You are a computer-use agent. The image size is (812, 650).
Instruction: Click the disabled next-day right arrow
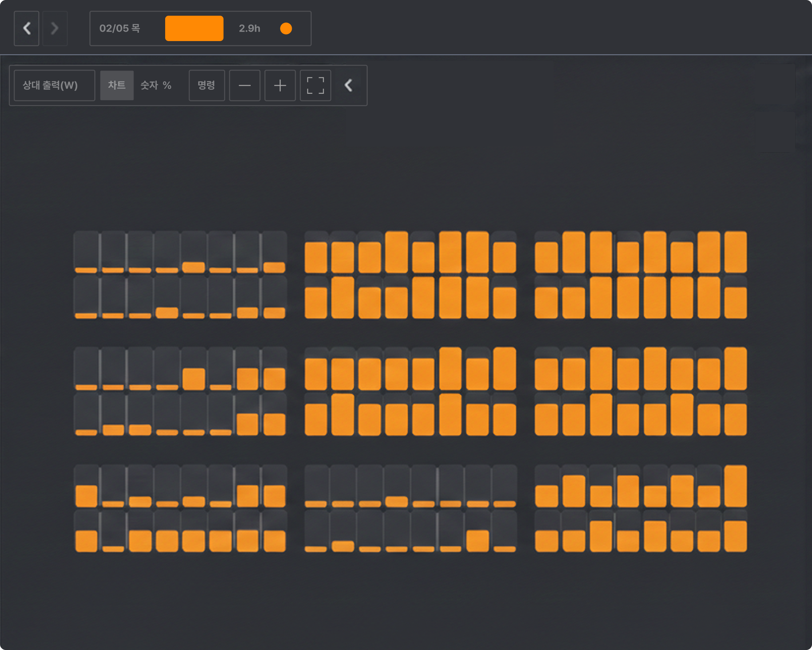point(55,29)
